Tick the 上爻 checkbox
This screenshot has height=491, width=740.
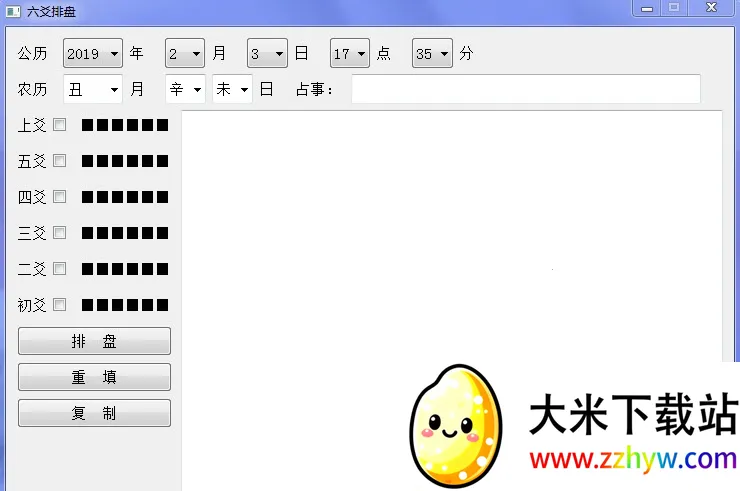pos(60,125)
